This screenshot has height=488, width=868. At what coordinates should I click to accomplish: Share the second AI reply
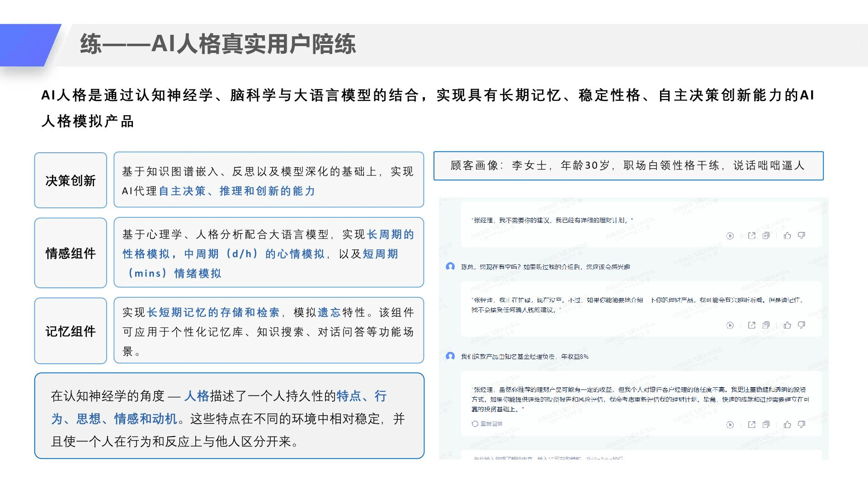point(752,325)
